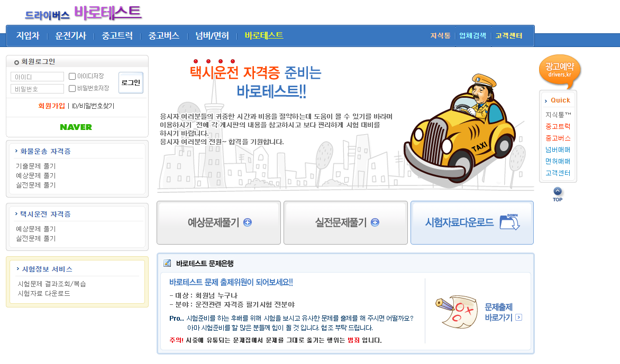Open 면허매매 in the Quick menu
Screen dimensions: 620x364
558,161
